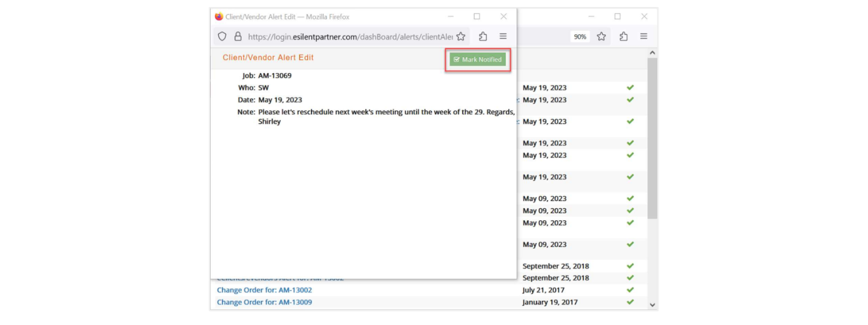Click the padlock site info icon in popup
Image resolution: width=868 pixels, height=325 pixels.
tap(238, 37)
